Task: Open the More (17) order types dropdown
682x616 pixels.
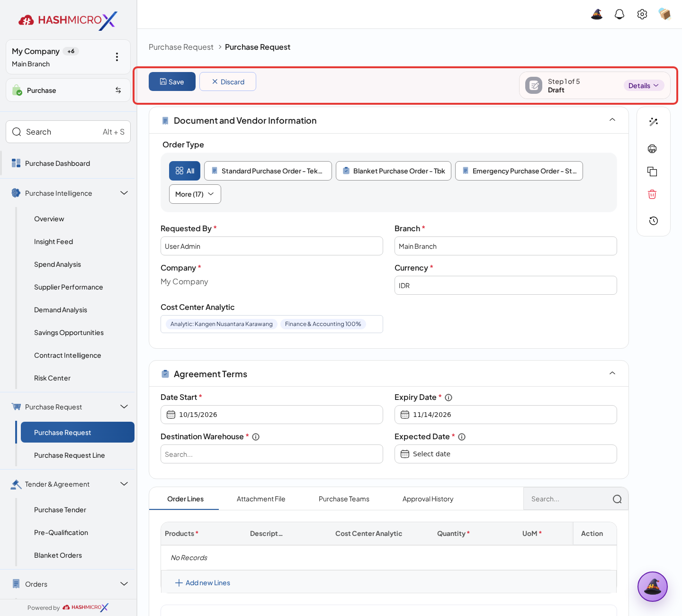Action: point(195,194)
